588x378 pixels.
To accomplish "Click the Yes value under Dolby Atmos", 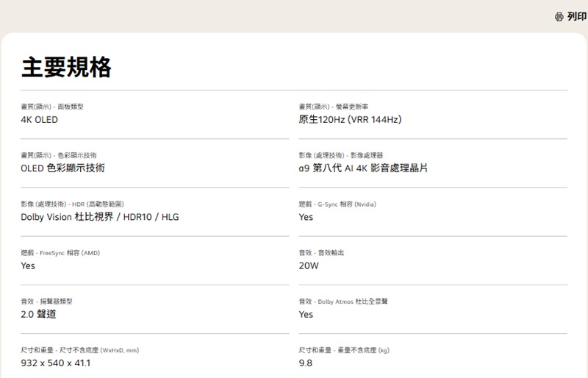I will click(x=306, y=314).
